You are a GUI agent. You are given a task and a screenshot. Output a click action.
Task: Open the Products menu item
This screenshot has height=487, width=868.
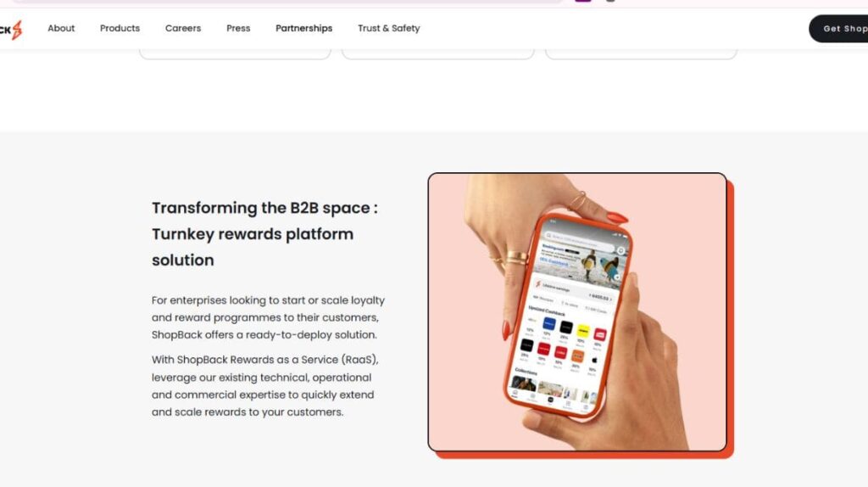120,28
